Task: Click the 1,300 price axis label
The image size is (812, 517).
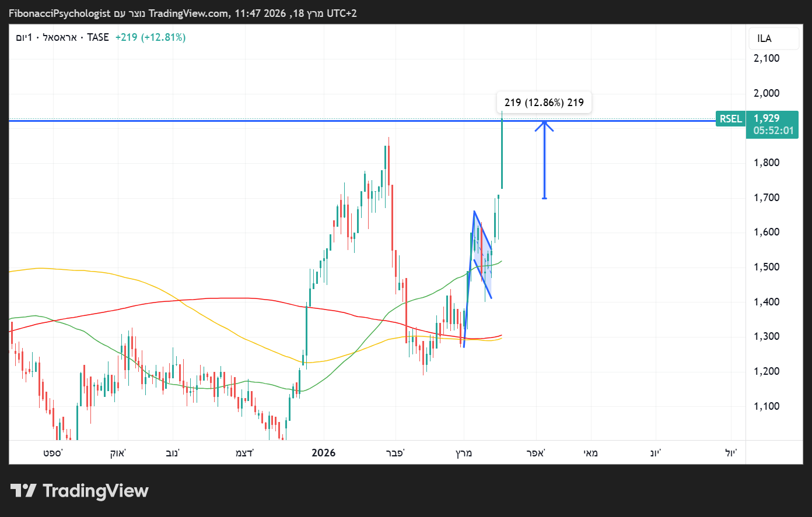Action: (x=766, y=336)
